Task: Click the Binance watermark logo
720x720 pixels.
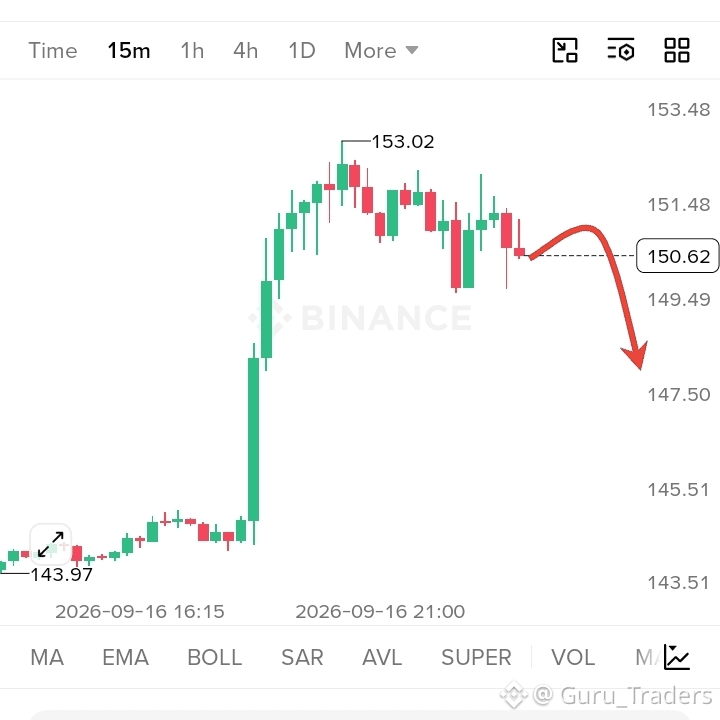Action: pyautogui.click(x=360, y=318)
